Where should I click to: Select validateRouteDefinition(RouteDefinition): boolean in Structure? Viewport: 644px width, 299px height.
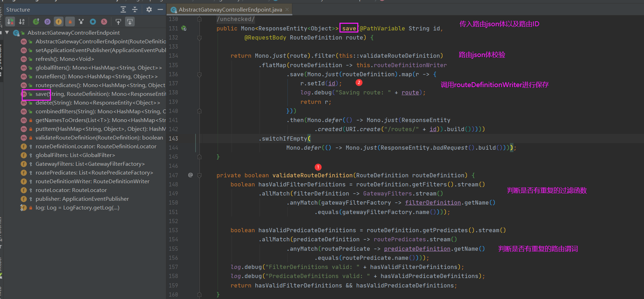(99, 138)
